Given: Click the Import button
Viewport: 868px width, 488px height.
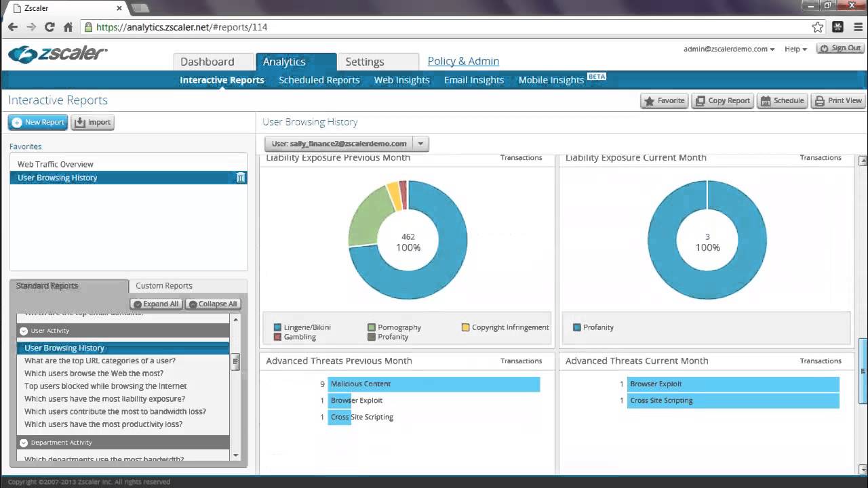Looking at the screenshot, I should point(93,122).
